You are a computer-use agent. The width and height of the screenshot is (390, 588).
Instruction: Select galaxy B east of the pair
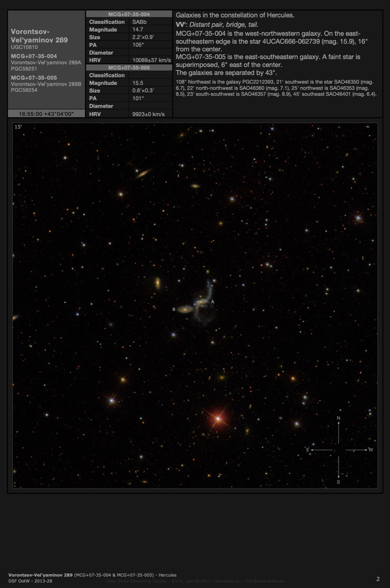[186, 309]
